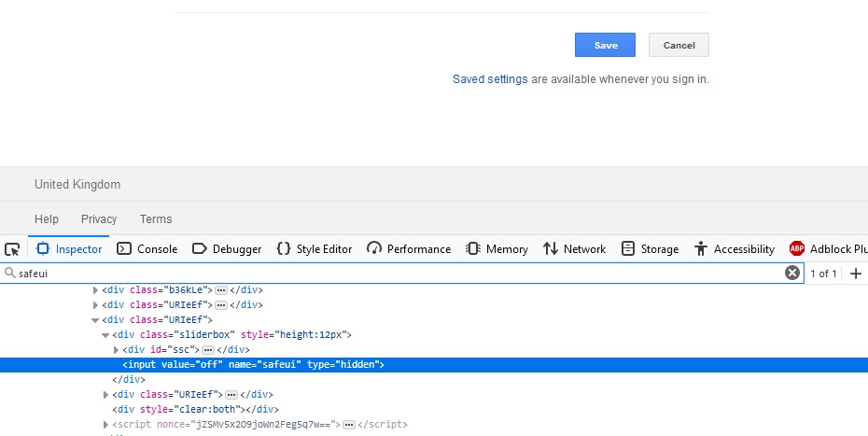Click the Save button

pyautogui.click(x=605, y=45)
